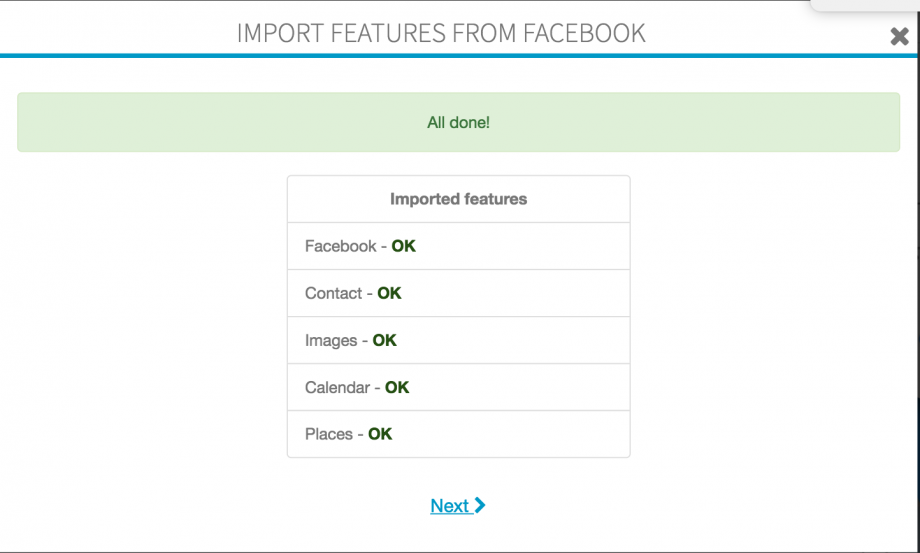Click the Contact feature label
920x553 pixels.
pyautogui.click(x=333, y=293)
